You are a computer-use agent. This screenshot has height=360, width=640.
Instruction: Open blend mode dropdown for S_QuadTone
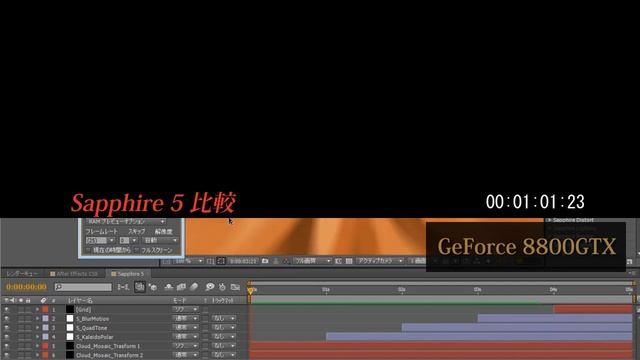(x=185, y=328)
